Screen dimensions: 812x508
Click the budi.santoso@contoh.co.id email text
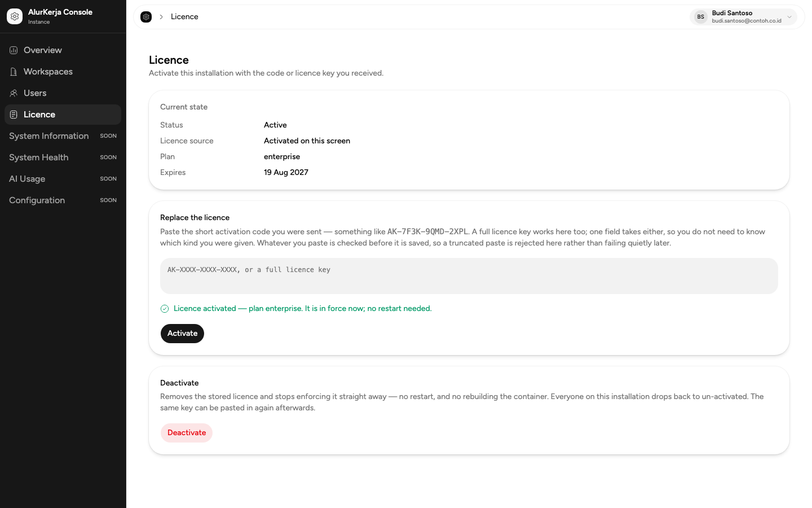click(x=747, y=21)
